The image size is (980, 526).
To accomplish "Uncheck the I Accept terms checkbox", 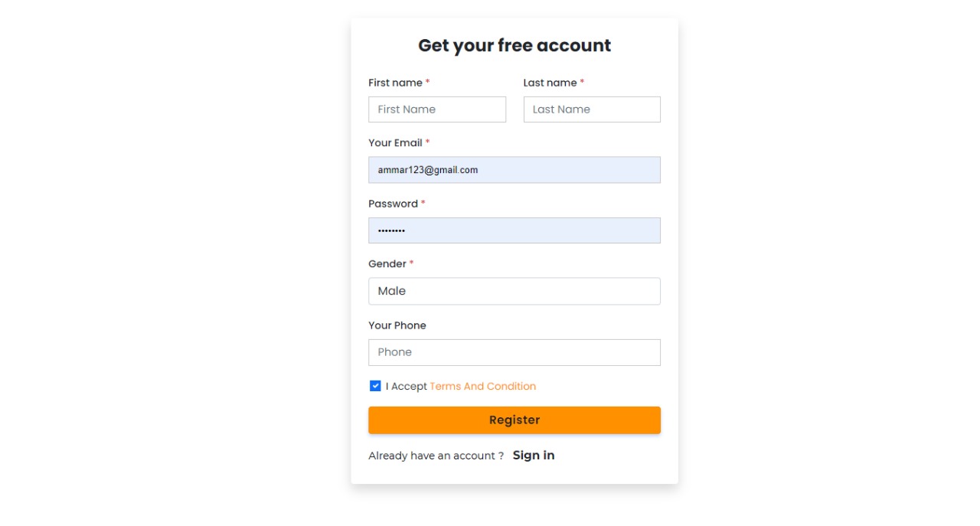I will (375, 386).
